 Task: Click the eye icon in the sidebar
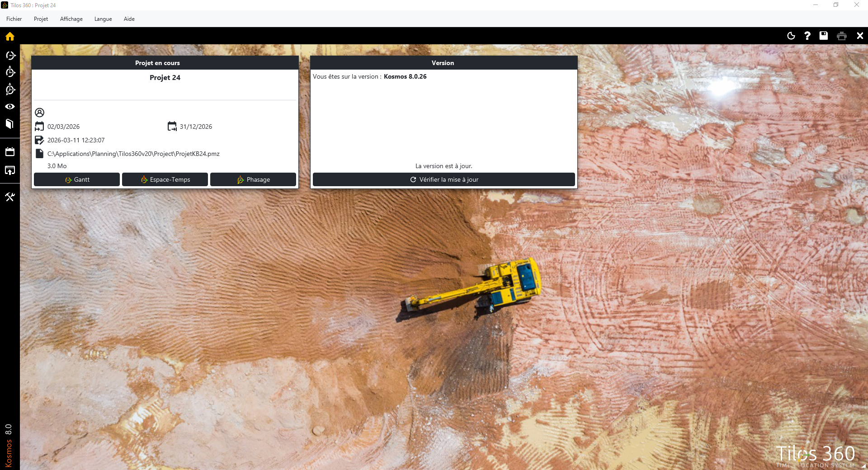click(x=10, y=107)
